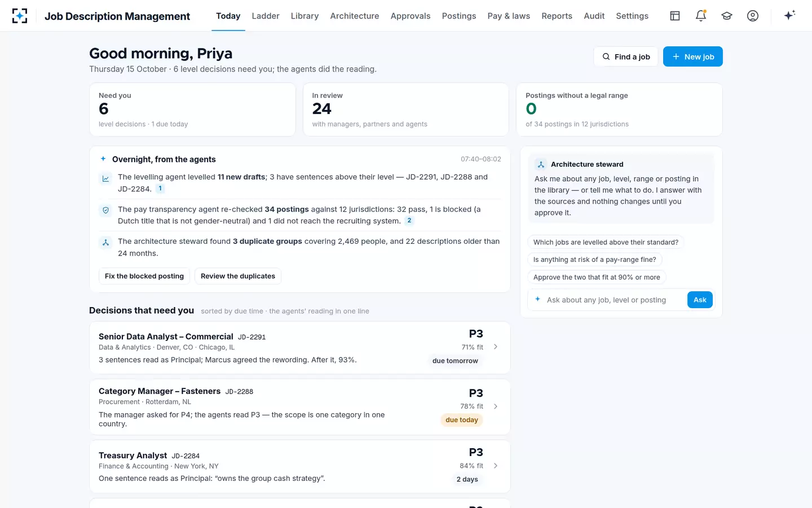The height and width of the screenshot is (508, 812).
Task: Go to the Approvals tab
Action: pyautogui.click(x=411, y=16)
